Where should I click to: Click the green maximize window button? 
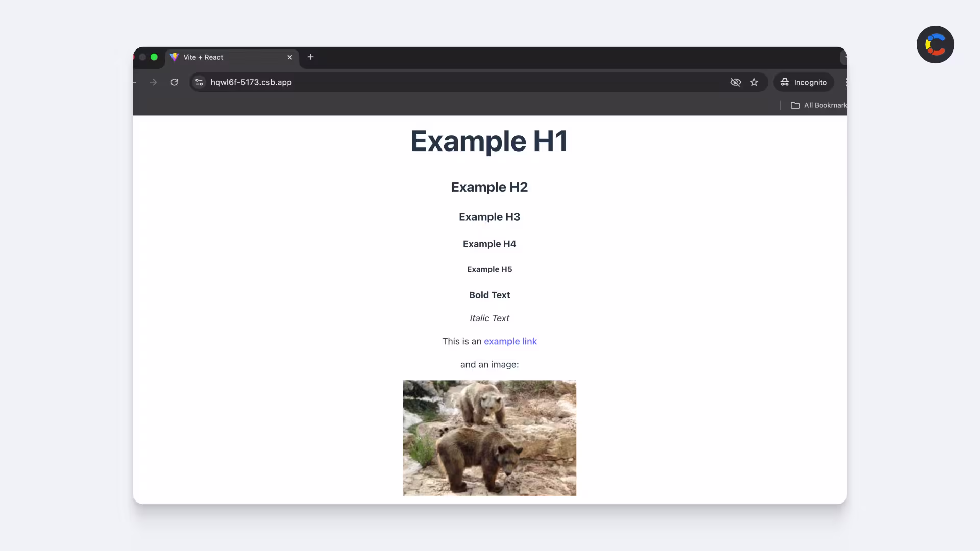pyautogui.click(x=154, y=57)
